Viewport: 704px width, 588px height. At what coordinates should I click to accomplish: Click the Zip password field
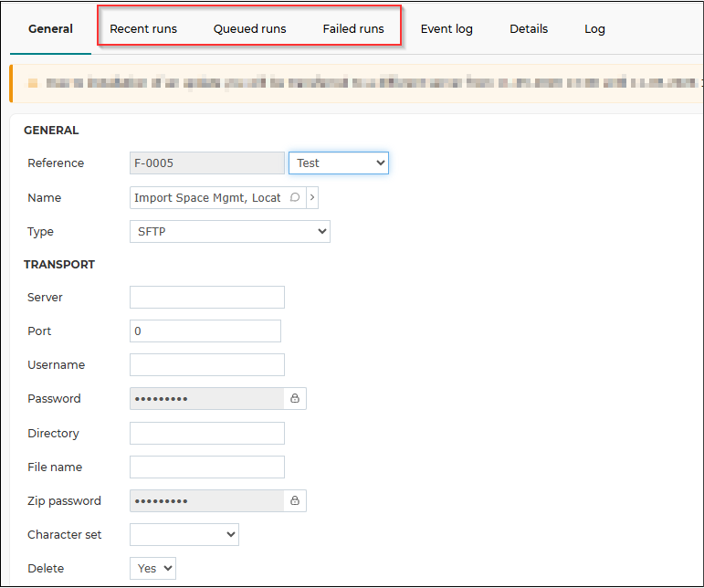(x=207, y=501)
